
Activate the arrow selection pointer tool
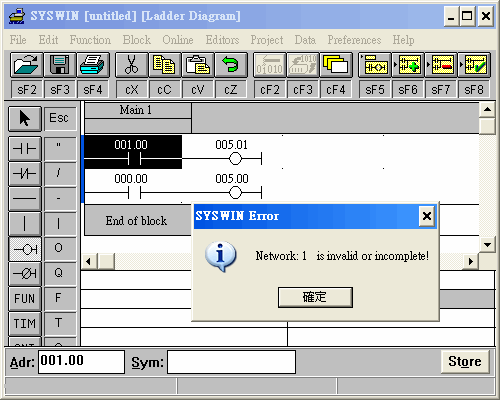tap(25, 119)
